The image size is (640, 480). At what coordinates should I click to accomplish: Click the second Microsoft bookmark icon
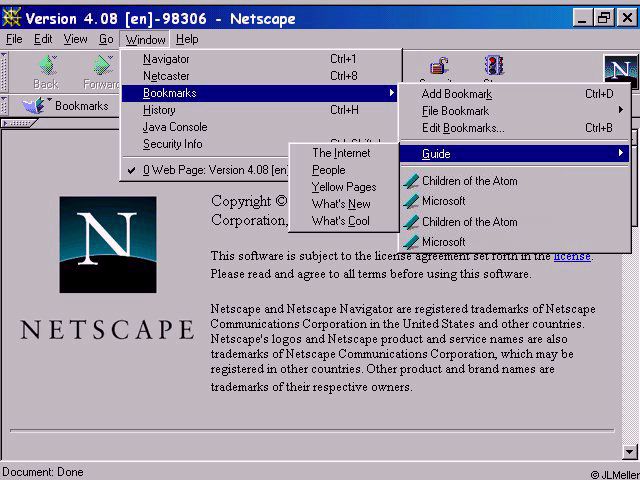click(411, 242)
